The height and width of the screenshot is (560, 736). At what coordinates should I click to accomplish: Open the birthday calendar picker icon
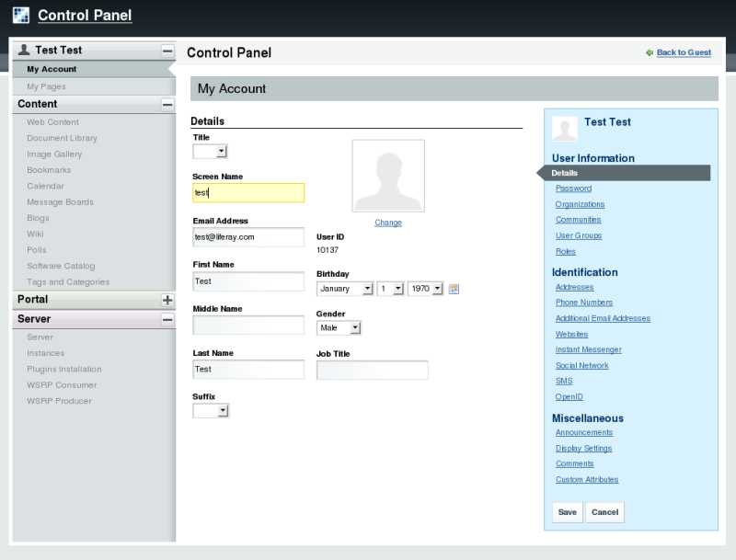click(454, 289)
